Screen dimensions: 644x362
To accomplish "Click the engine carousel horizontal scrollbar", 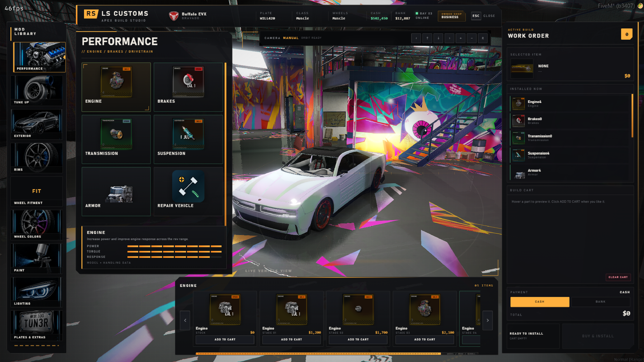I will pyautogui.click(x=318, y=354).
